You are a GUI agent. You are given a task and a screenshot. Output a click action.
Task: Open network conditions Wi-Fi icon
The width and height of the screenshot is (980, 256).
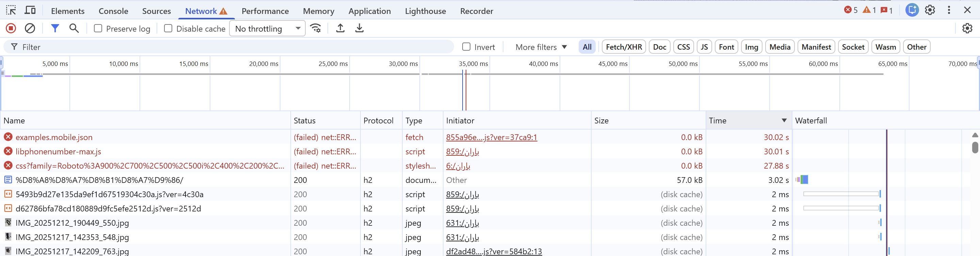click(x=316, y=29)
